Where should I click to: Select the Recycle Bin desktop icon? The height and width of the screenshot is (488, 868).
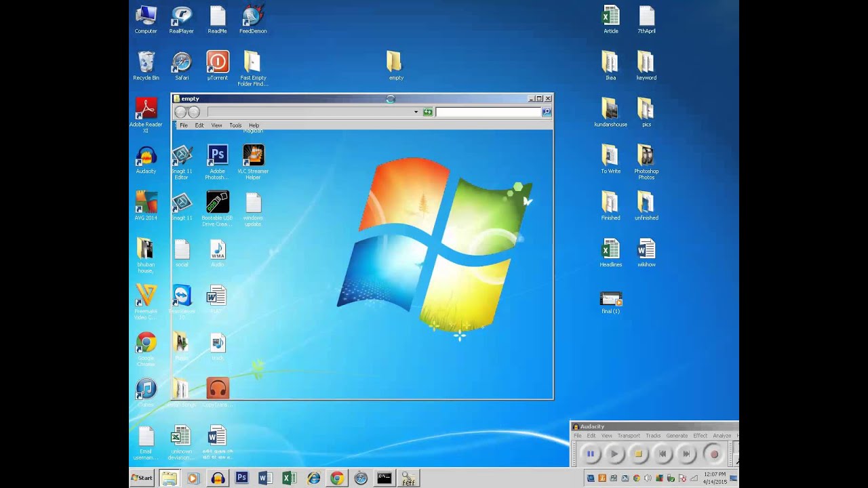coord(146,66)
